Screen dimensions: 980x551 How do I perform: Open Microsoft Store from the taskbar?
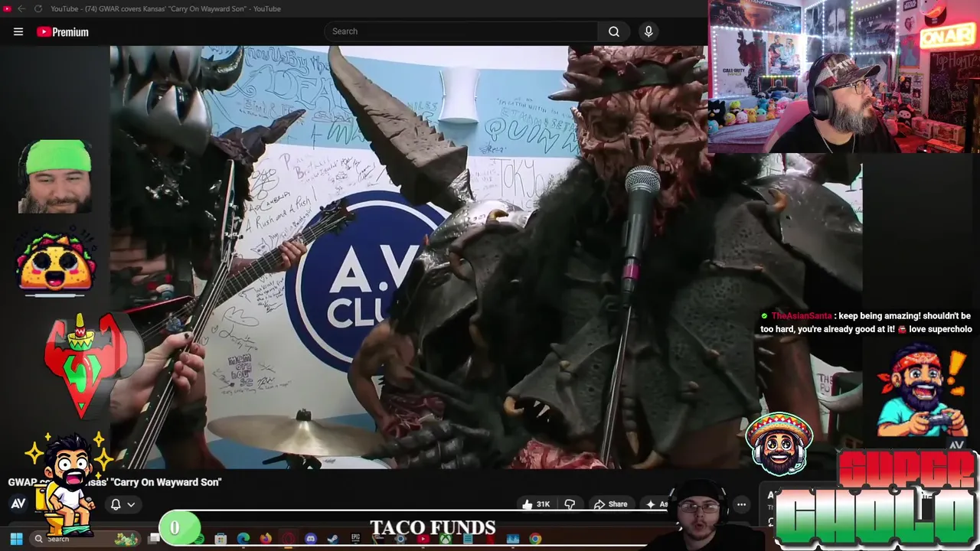coord(220,539)
